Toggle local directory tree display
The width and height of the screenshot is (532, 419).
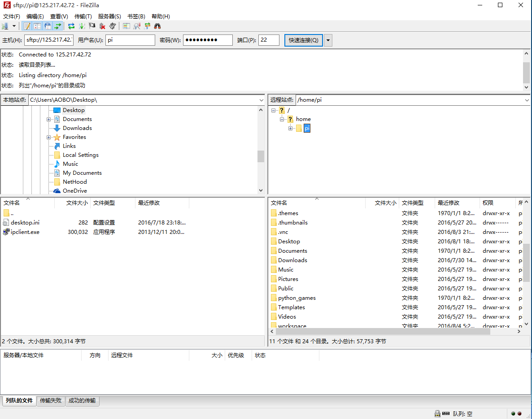pyautogui.click(x=37, y=26)
